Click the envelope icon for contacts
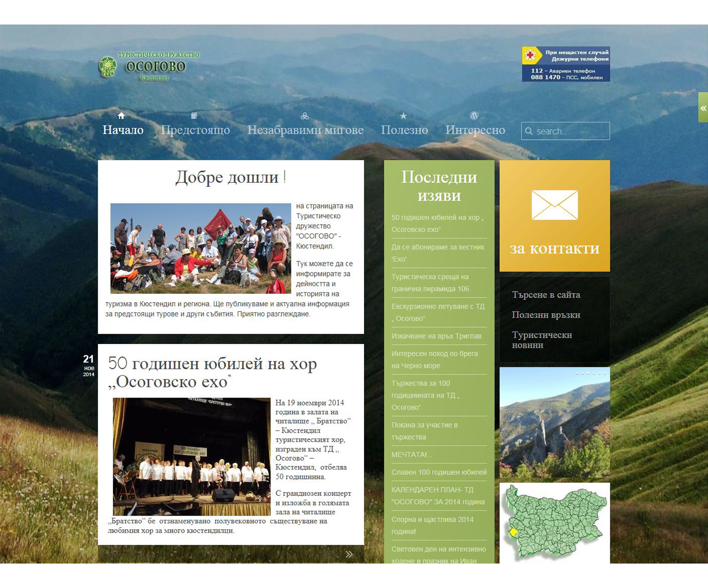 (554, 205)
